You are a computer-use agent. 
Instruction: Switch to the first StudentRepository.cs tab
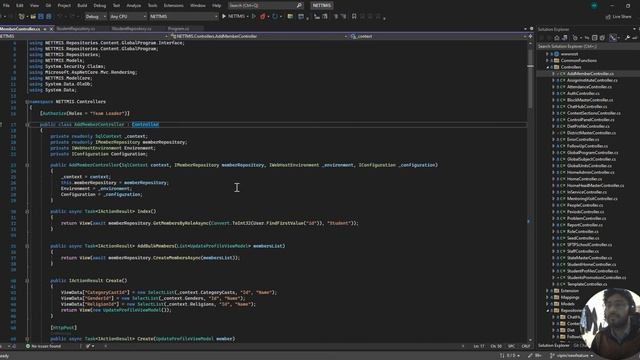(x=76, y=29)
